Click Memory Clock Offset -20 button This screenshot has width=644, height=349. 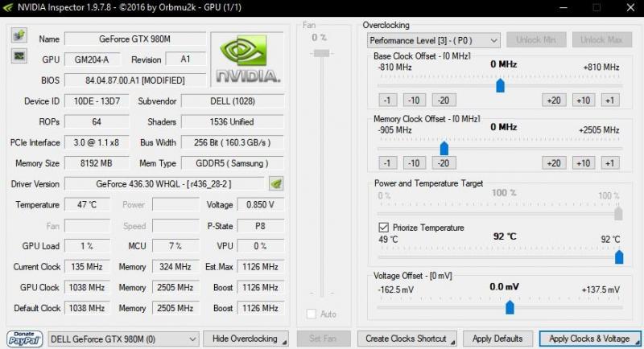[444, 163]
